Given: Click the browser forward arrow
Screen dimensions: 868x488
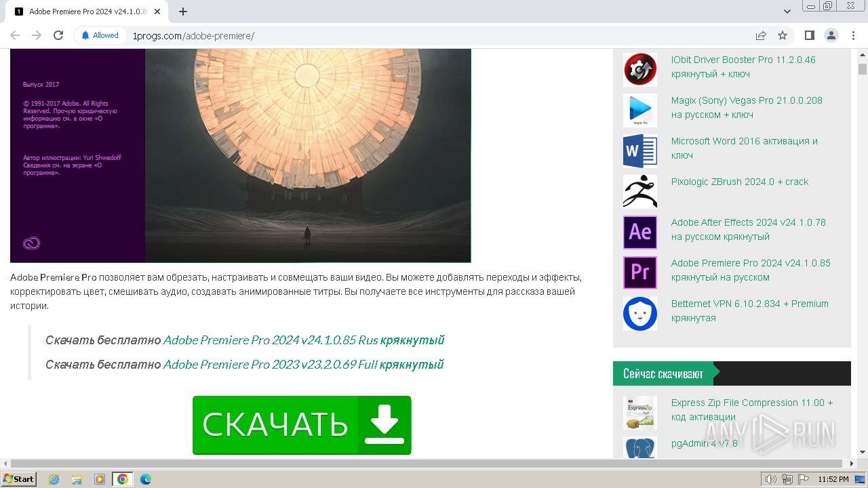Looking at the screenshot, I should click(37, 35).
